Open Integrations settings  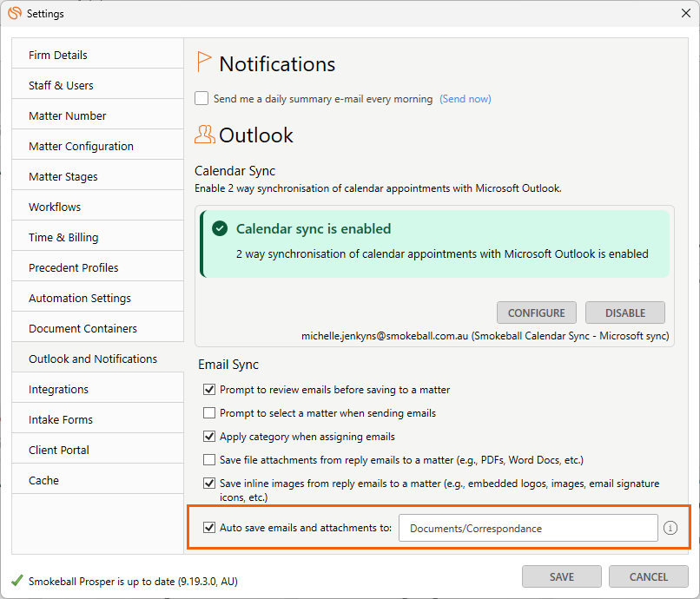[x=98, y=389]
